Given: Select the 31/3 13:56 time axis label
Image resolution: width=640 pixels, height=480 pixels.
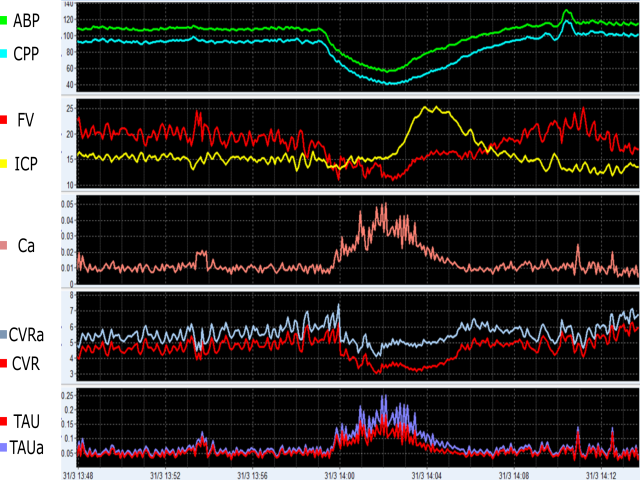Looking at the screenshot, I should [x=254, y=474].
